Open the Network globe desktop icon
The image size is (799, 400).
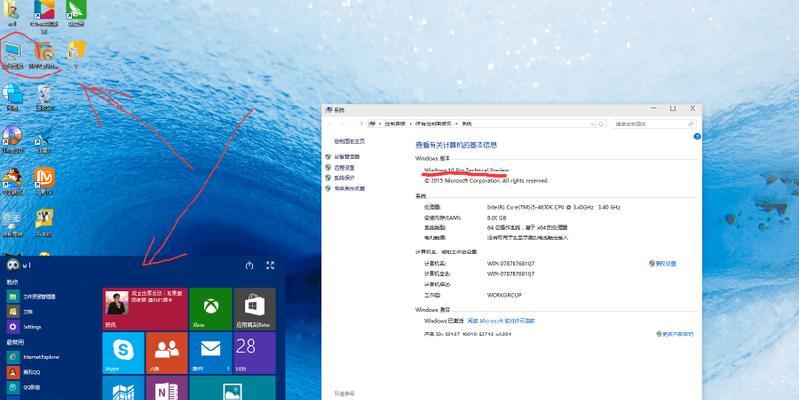tap(12, 95)
